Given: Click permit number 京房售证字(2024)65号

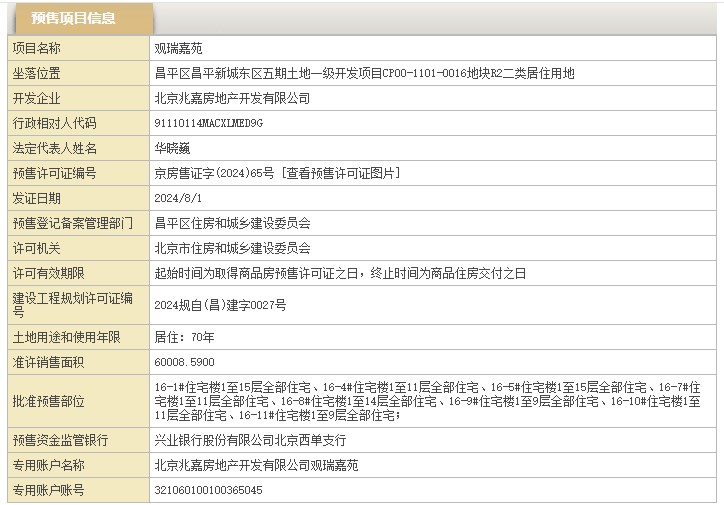Looking at the screenshot, I should pos(214,173).
